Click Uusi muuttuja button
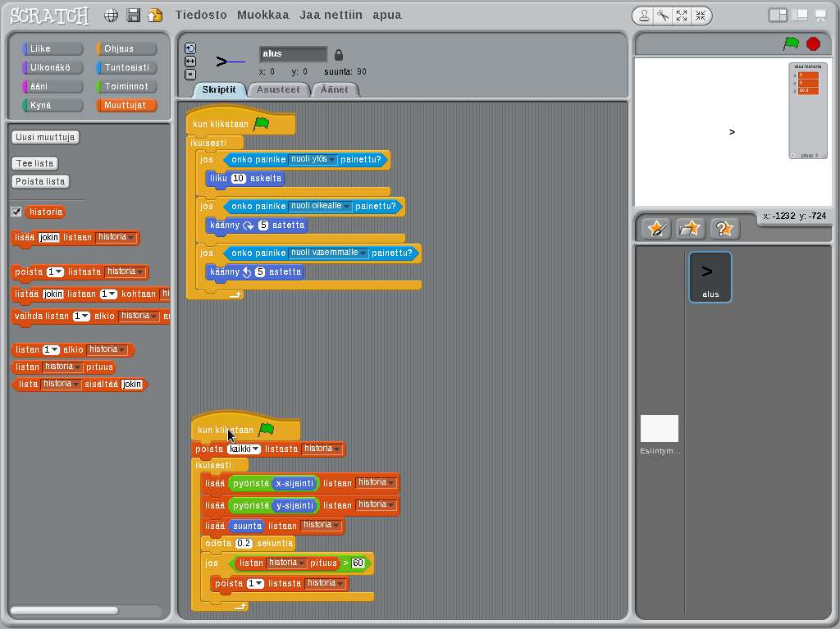The width and height of the screenshot is (840, 629). (45, 137)
